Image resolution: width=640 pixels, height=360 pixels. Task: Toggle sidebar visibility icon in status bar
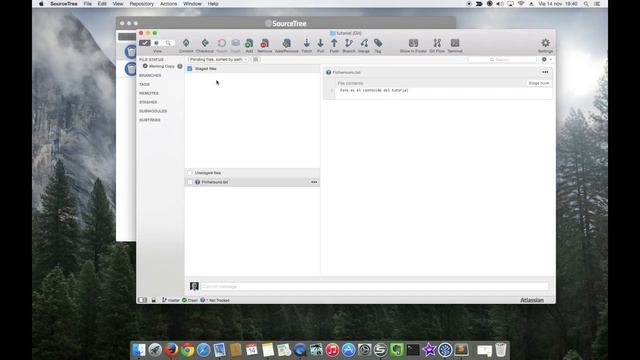tap(142, 300)
